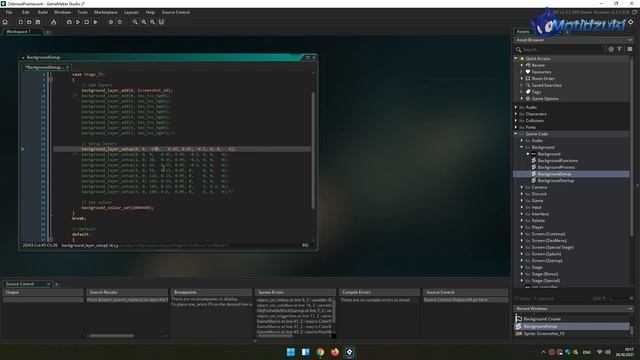The image size is (640, 360).
Task: Click the asset browser search field
Action: [562, 49]
